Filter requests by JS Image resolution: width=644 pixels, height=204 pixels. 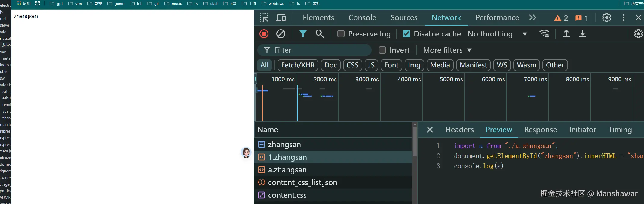(x=371, y=65)
